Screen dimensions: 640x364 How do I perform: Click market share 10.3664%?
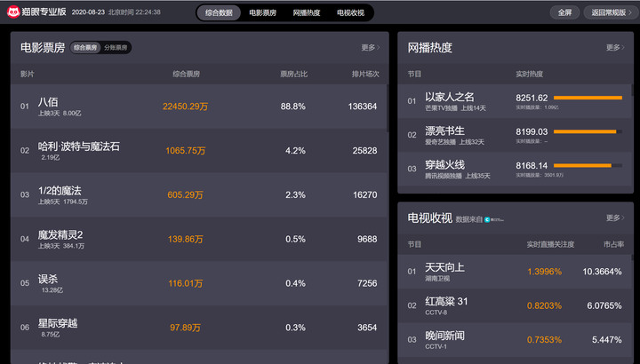coord(602,272)
